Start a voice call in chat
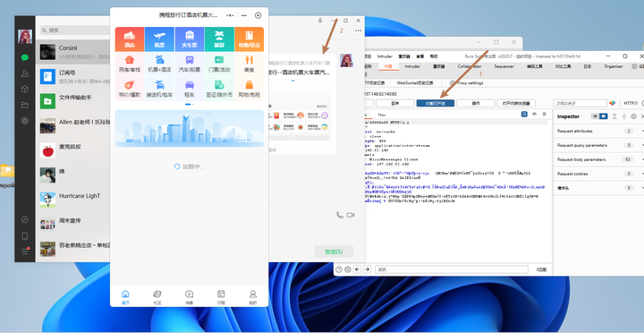This screenshot has height=333, width=644. point(339,215)
